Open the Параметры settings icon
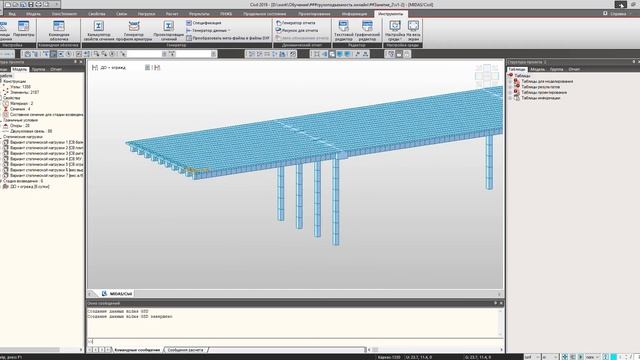This screenshot has height=360, width=640. tap(23, 29)
